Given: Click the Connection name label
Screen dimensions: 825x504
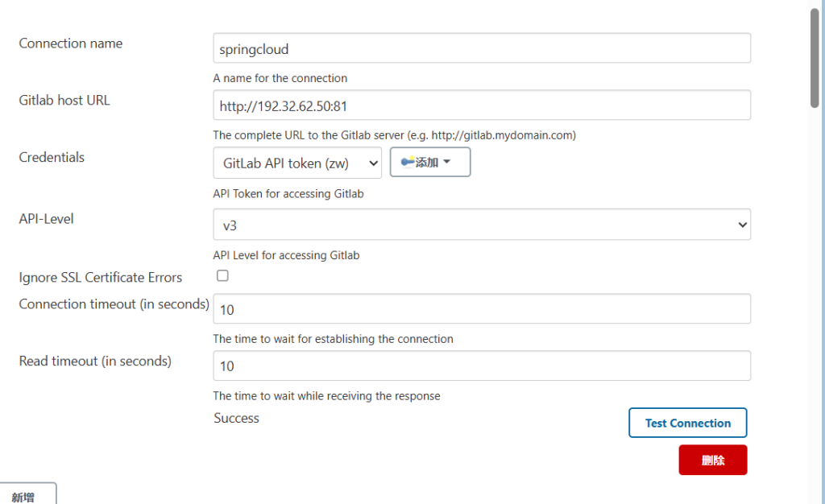Looking at the screenshot, I should pos(71,43).
